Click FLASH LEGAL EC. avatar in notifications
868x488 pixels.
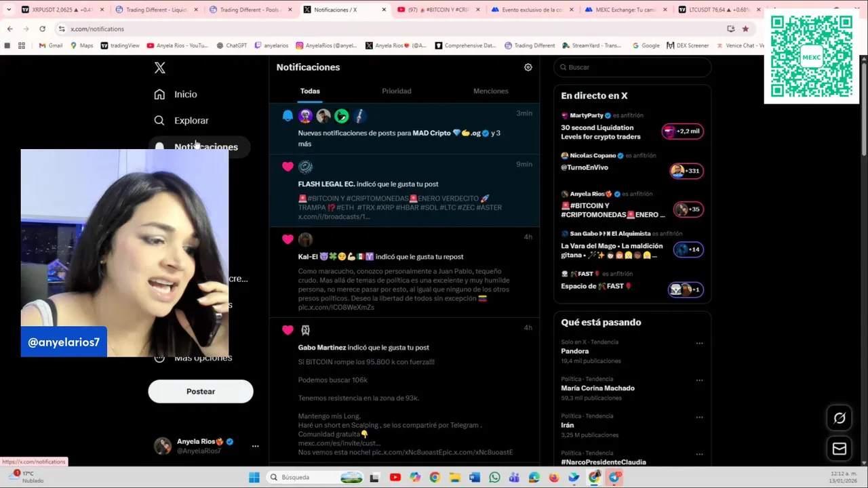tap(305, 167)
